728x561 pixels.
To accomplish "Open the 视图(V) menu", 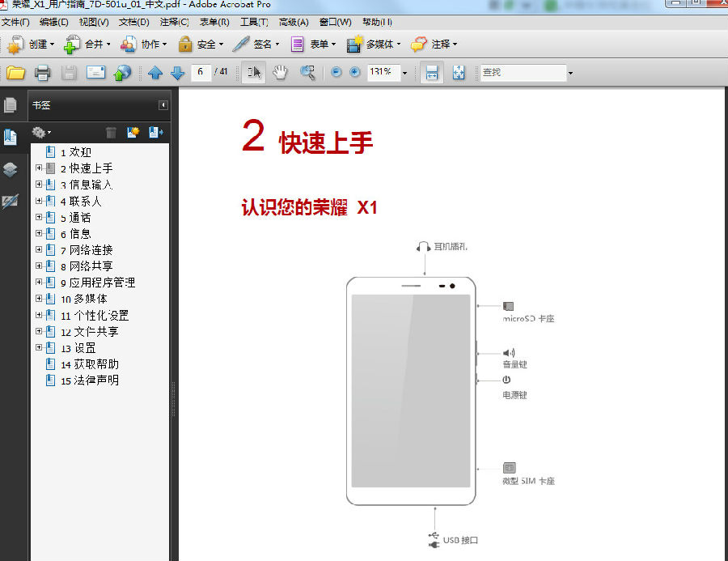I will coord(94,22).
